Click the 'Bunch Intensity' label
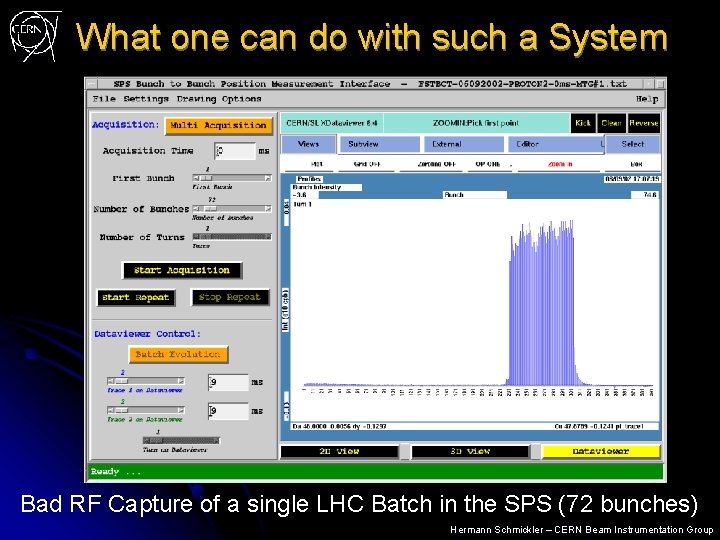The width and height of the screenshot is (720, 540). [326, 187]
